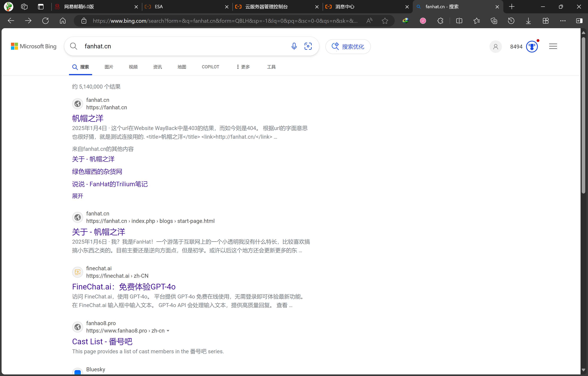The width and height of the screenshot is (588, 376).
Task: Click the https://finechat.ai › zh-CN URL
Action: 117,276
